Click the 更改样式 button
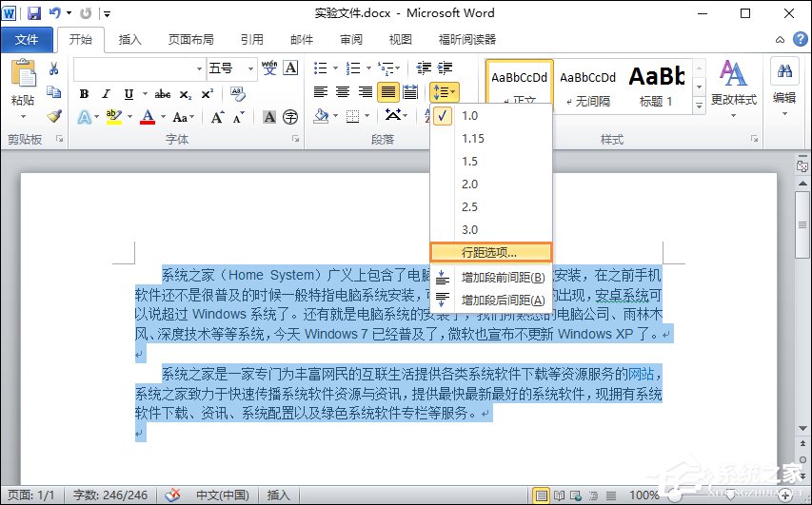Image resolution: width=812 pixels, height=505 pixels. [x=733, y=84]
